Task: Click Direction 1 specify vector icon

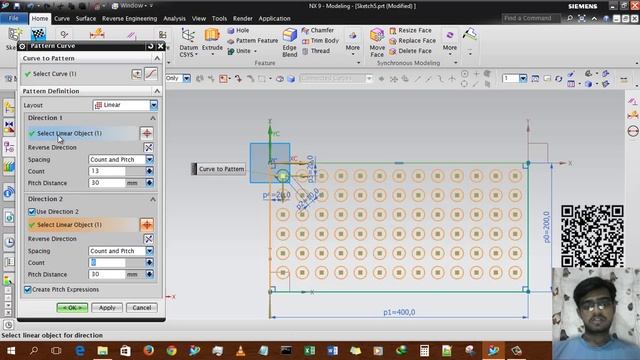Action: (x=147, y=133)
